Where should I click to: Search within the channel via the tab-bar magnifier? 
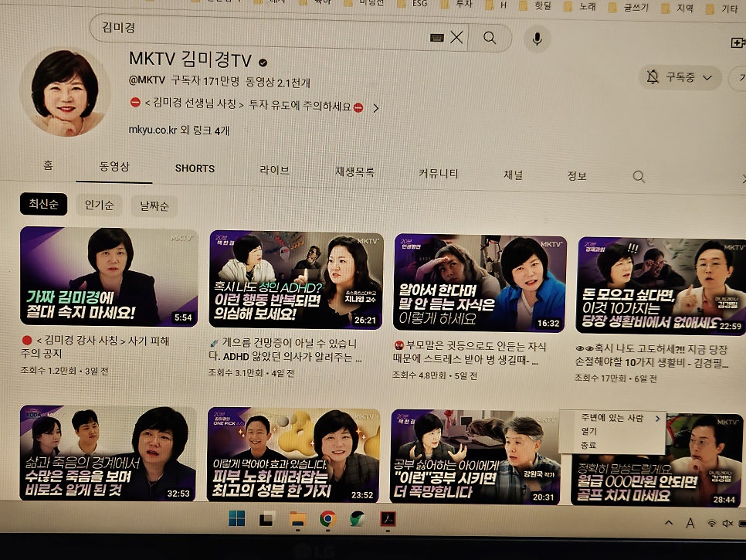pyautogui.click(x=639, y=177)
